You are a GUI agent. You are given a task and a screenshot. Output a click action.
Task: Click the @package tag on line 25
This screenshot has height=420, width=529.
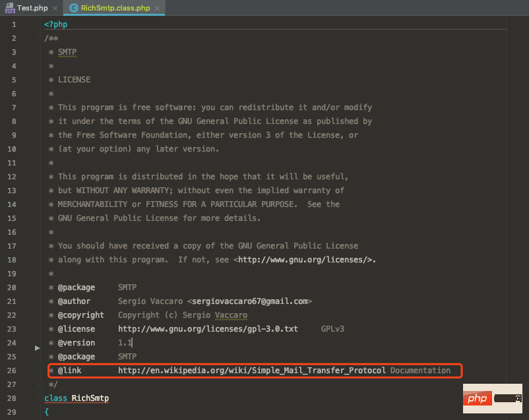pyautogui.click(x=77, y=357)
